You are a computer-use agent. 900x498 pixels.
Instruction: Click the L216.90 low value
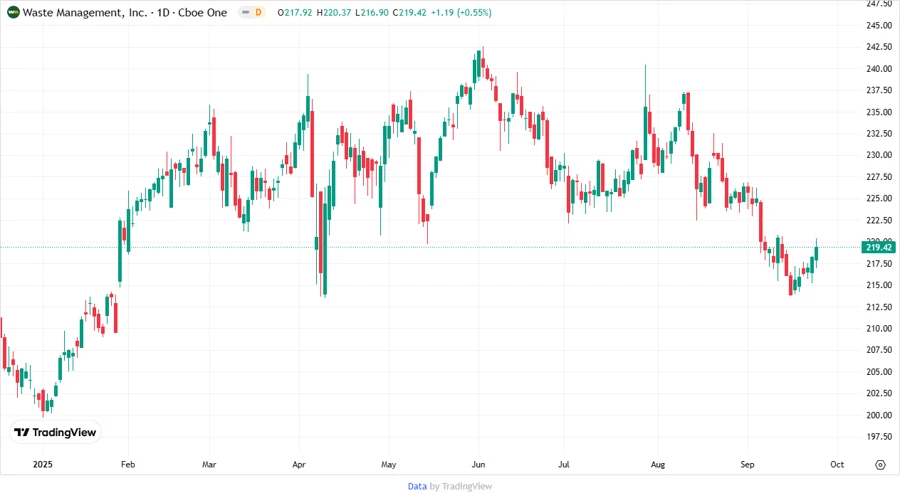372,12
